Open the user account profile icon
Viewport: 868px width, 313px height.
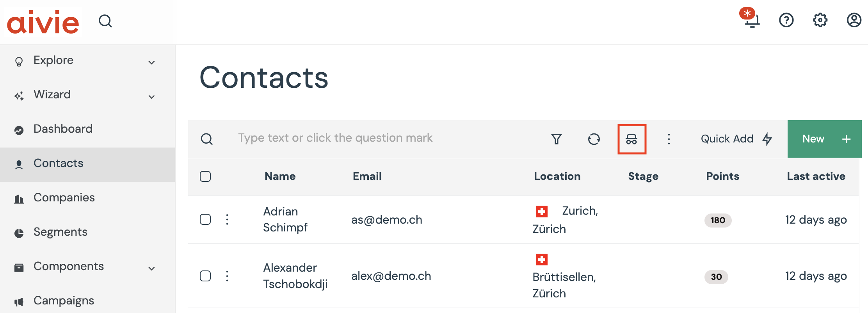(x=854, y=20)
